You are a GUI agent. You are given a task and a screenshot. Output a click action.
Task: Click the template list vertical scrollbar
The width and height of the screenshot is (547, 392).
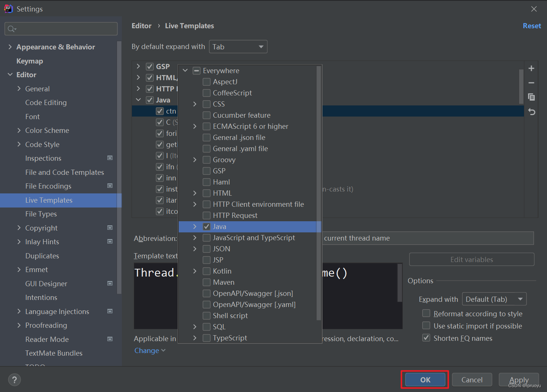click(x=521, y=86)
